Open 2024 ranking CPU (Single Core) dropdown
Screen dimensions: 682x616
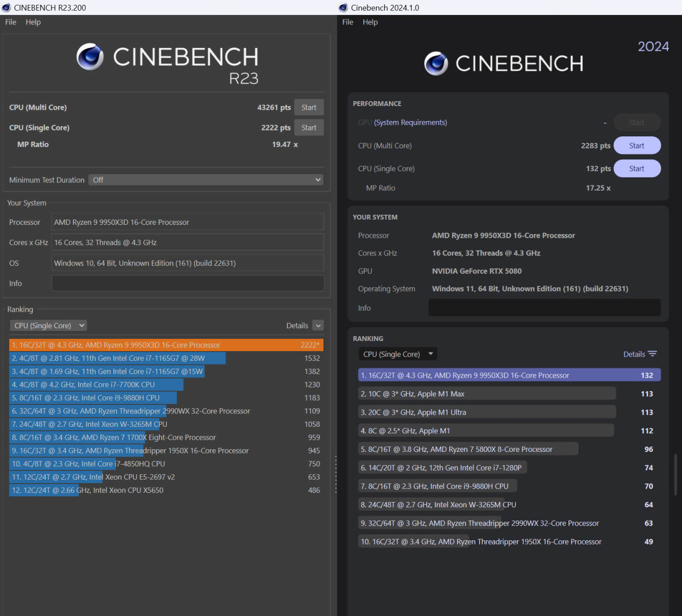pyautogui.click(x=397, y=354)
